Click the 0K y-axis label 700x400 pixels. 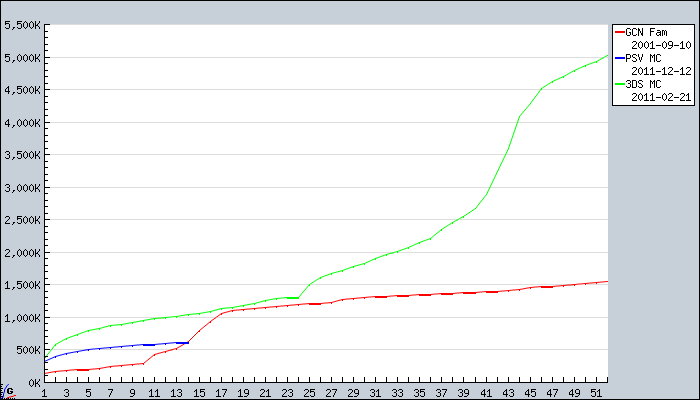[34, 383]
